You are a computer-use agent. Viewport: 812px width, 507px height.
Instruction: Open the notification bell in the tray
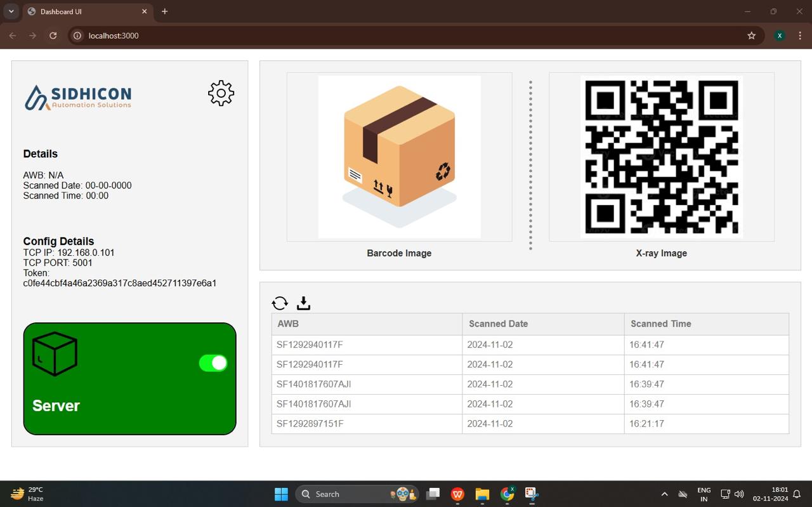(797, 494)
